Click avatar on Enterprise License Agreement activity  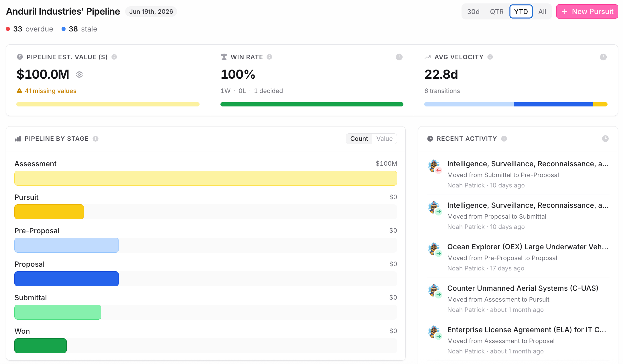tap(434, 332)
